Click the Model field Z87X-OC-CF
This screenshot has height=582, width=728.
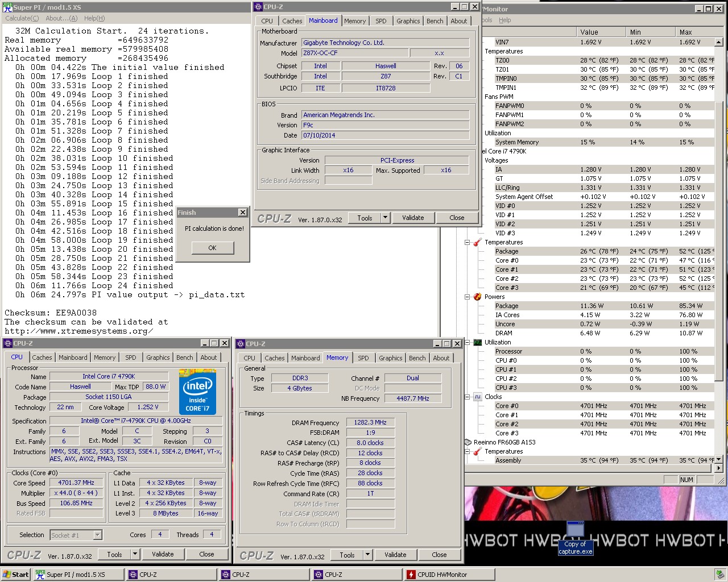(355, 53)
